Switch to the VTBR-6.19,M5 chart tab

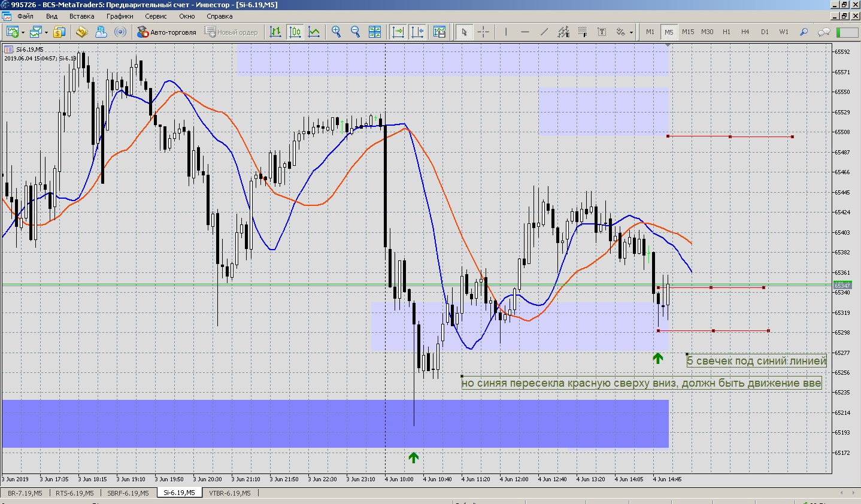click(x=230, y=493)
